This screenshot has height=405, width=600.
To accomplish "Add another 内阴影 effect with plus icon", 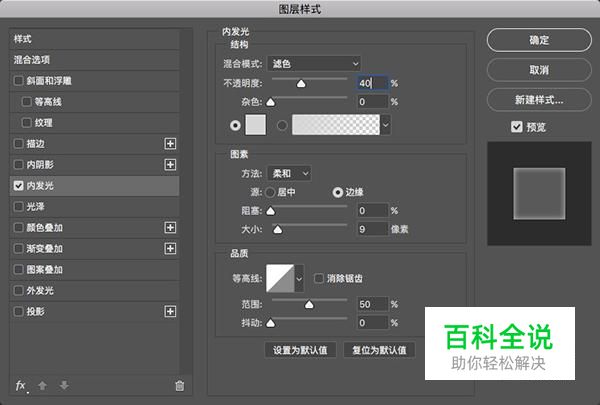I will pyautogui.click(x=170, y=165).
